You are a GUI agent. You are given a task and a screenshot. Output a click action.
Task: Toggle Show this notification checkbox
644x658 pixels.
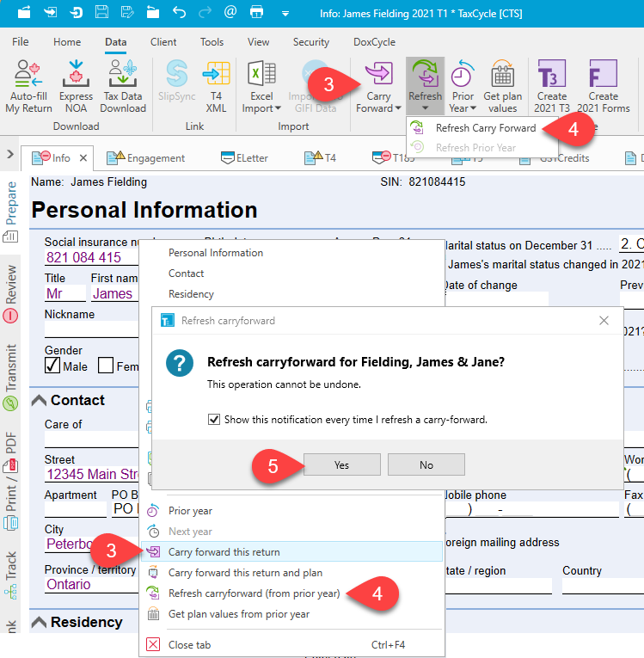pos(214,419)
